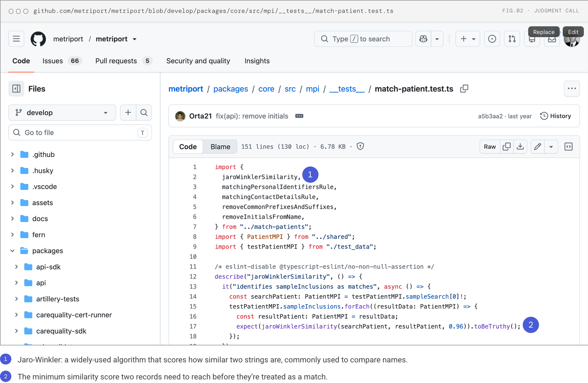Open the hamburger navigation menu
Screen dimensions: 588x383
[x=16, y=39]
